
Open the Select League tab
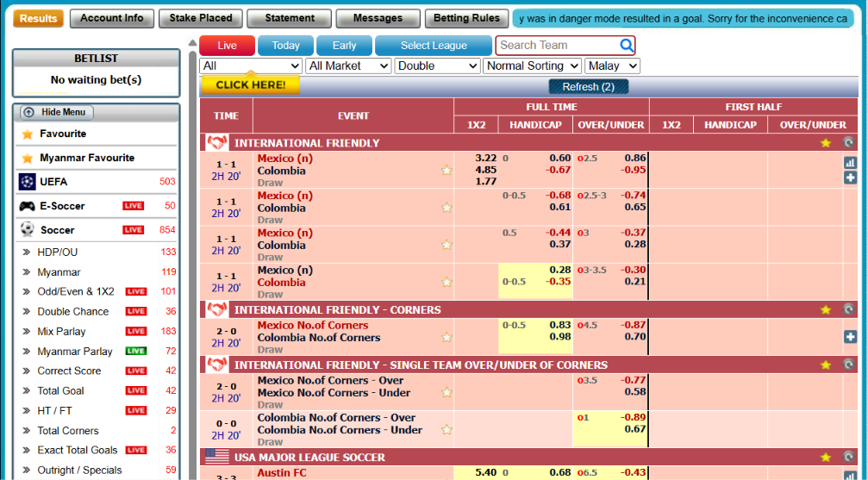(434, 46)
